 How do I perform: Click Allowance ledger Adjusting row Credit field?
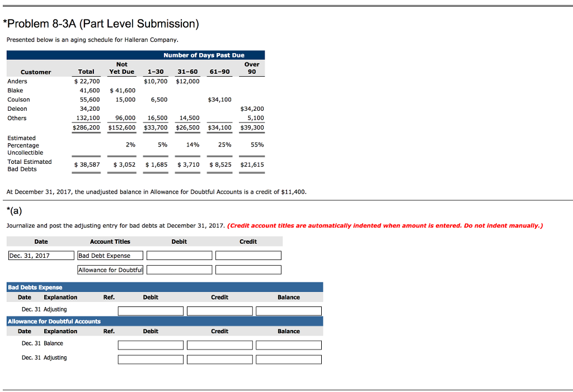(219, 360)
